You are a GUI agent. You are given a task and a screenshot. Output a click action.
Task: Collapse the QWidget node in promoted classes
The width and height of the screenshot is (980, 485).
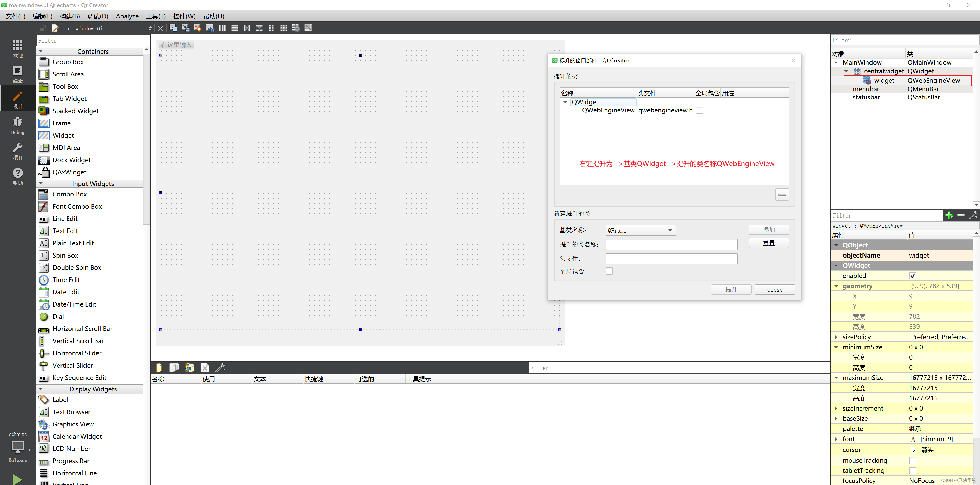pyautogui.click(x=565, y=102)
